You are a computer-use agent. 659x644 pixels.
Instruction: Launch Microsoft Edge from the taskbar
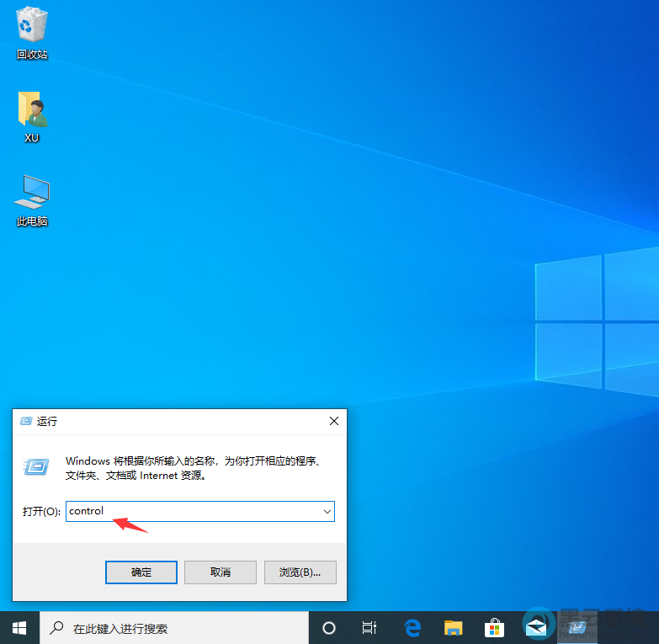pyautogui.click(x=412, y=628)
